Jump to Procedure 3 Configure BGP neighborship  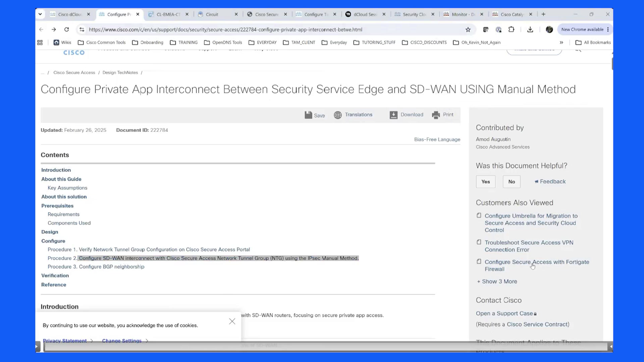(96, 267)
